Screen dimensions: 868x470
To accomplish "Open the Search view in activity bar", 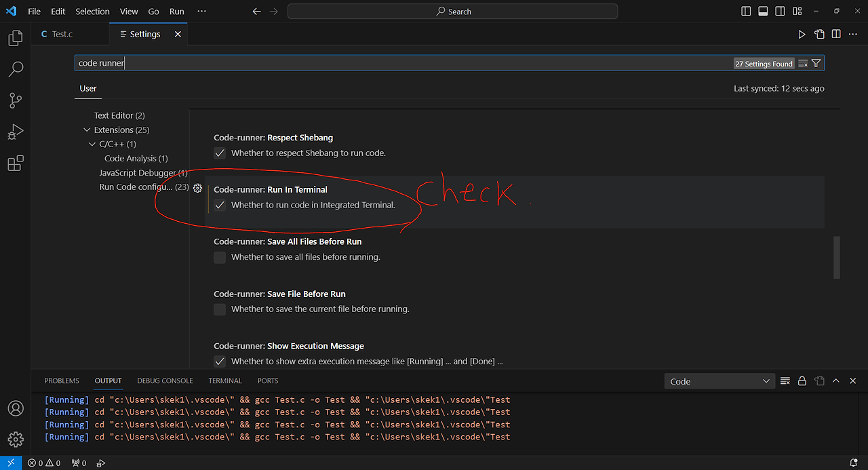I will pyautogui.click(x=15, y=69).
